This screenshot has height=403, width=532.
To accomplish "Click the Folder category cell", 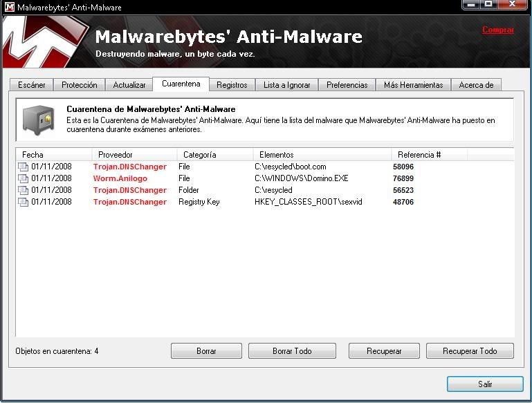I will point(189,190).
